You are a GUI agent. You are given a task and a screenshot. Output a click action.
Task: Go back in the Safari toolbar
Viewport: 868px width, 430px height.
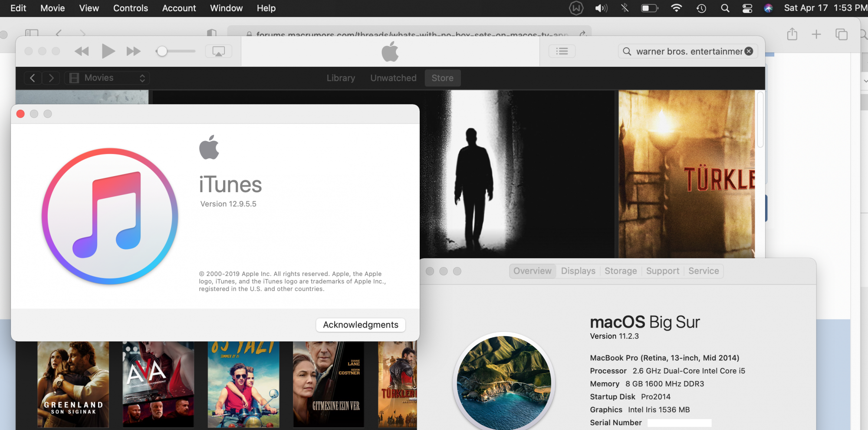click(59, 33)
